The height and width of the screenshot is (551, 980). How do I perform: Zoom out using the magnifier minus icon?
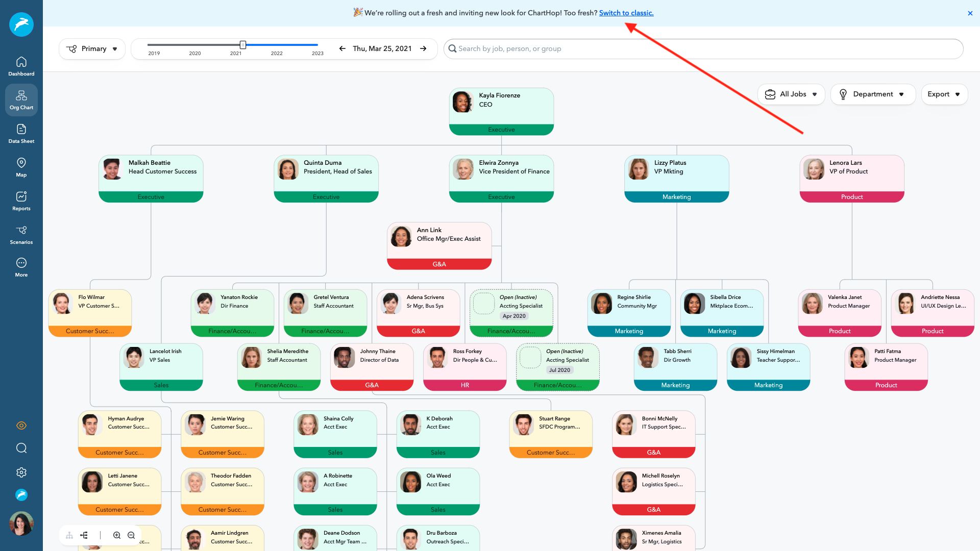click(131, 535)
